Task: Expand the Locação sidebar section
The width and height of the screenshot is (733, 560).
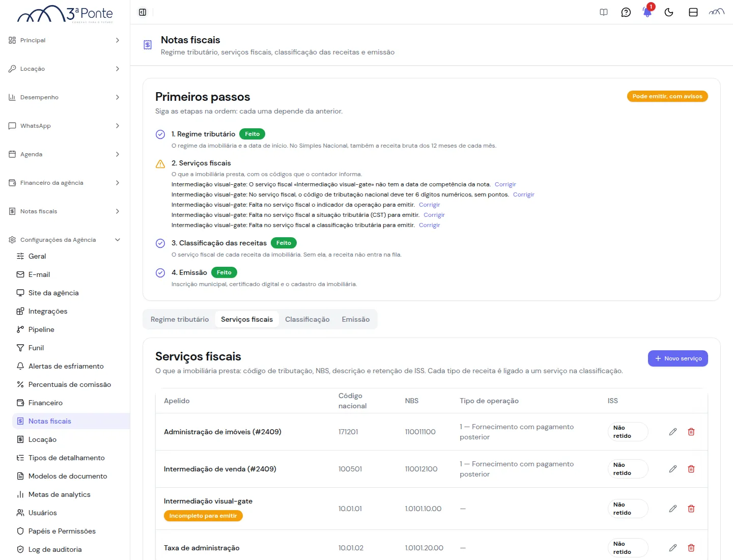Action: click(x=65, y=69)
